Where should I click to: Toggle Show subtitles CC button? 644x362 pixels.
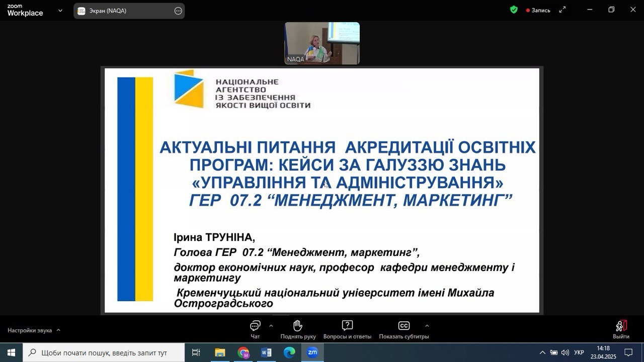click(x=404, y=326)
